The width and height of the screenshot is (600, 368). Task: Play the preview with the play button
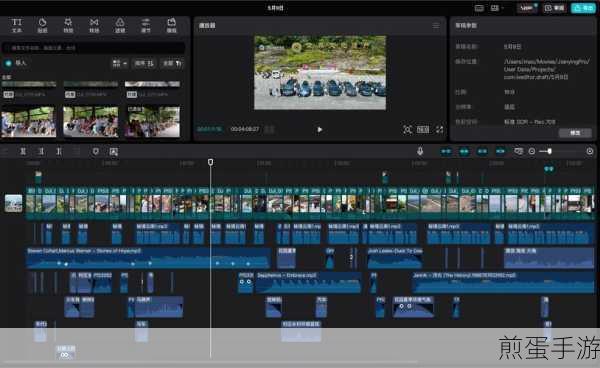320,130
